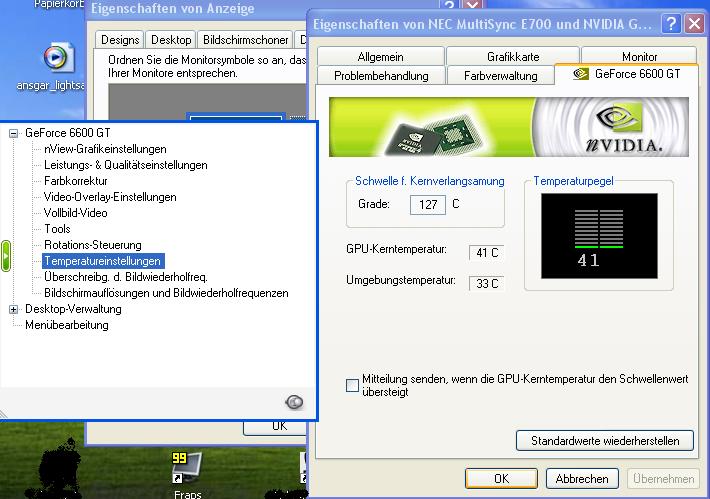Open Vollbild-Video settings
Screen dimensions: 710x499
click(76, 213)
